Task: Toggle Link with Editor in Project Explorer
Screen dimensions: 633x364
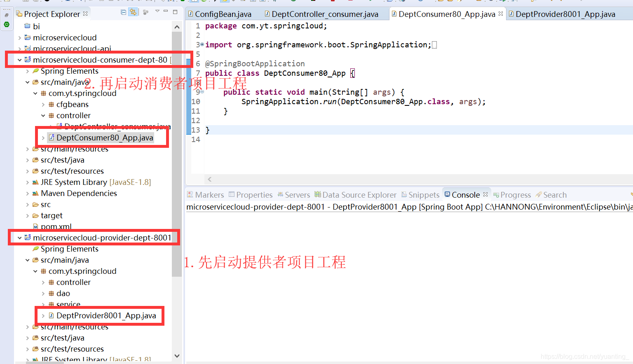Action: [x=133, y=12]
